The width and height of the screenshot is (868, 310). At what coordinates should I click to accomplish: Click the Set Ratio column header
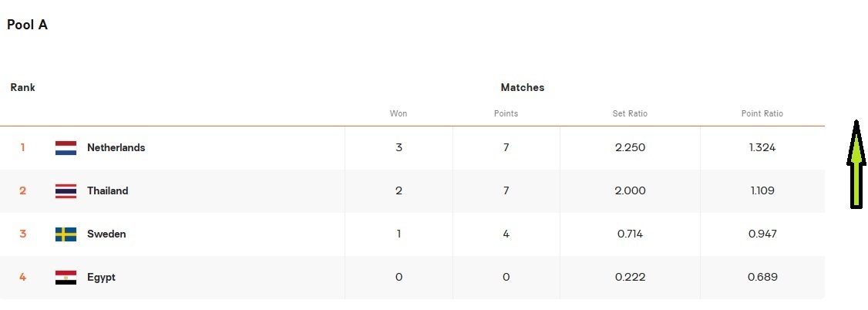pos(630,113)
